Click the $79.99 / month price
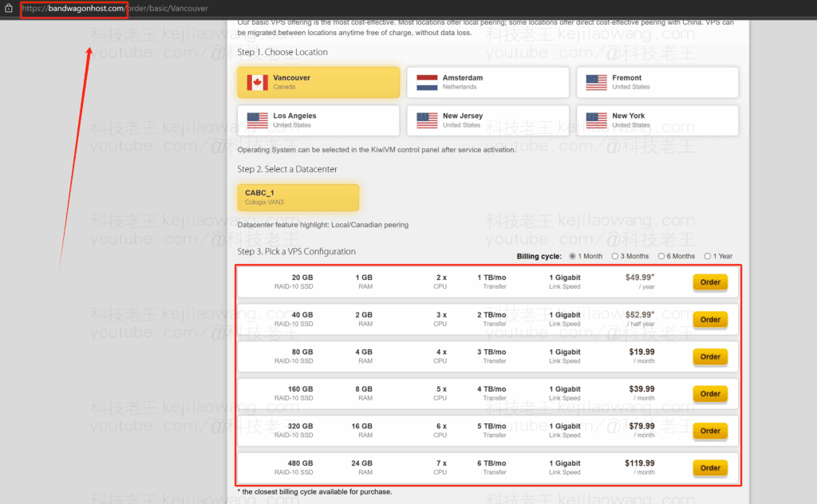Image resolution: width=817 pixels, height=504 pixels. (641, 430)
